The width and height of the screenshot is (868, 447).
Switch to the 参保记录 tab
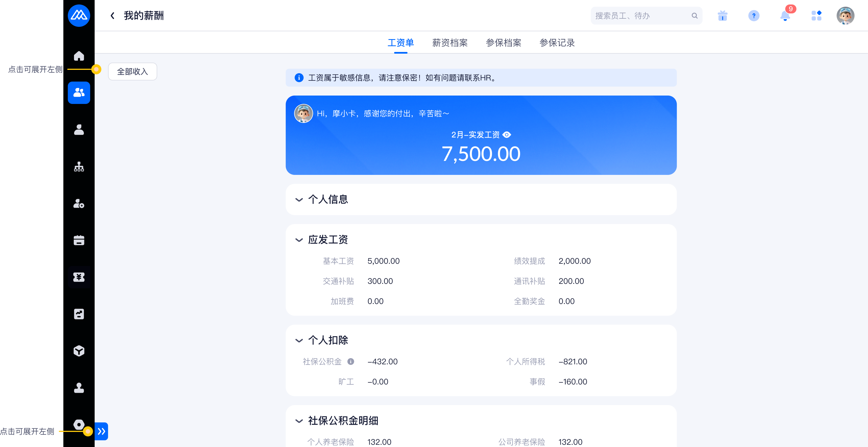click(x=557, y=43)
